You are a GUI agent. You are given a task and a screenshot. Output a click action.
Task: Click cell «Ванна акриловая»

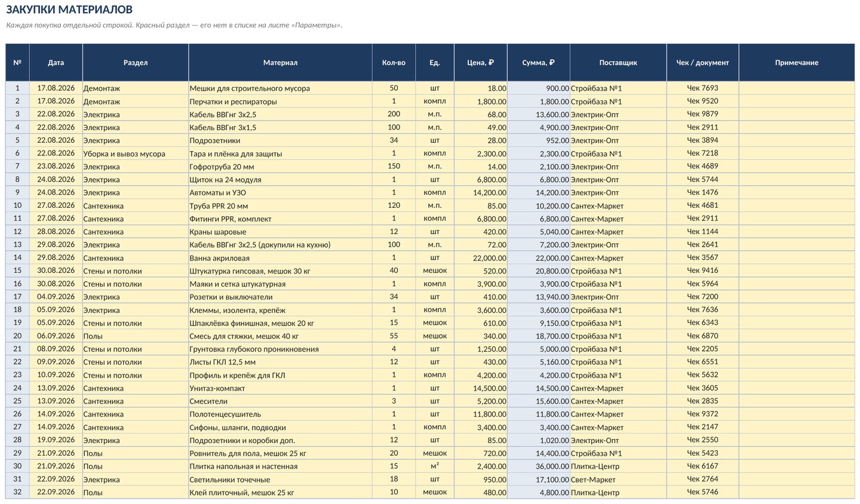coord(280,257)
